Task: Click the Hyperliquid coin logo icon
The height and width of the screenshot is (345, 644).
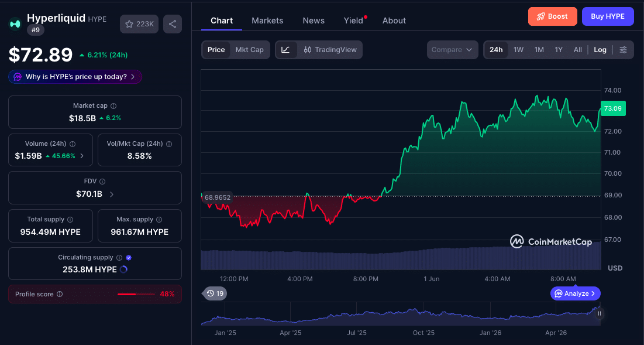Action: [x=15, y=24]
